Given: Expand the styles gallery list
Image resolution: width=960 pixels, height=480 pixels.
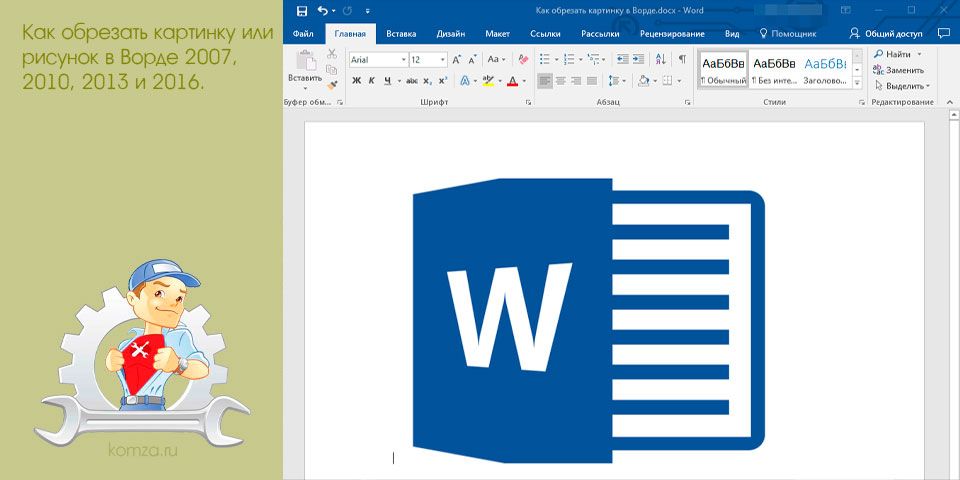Looking at the screenshot, I should click(x=857, y=85).
